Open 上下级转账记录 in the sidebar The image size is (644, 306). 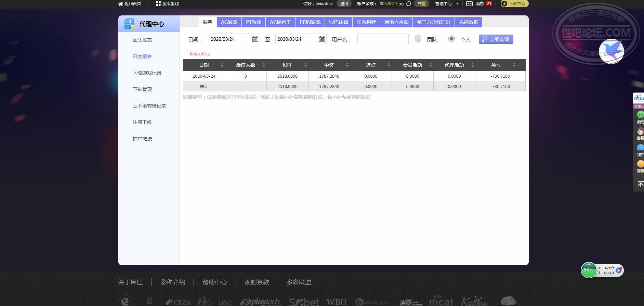[149, 106]
